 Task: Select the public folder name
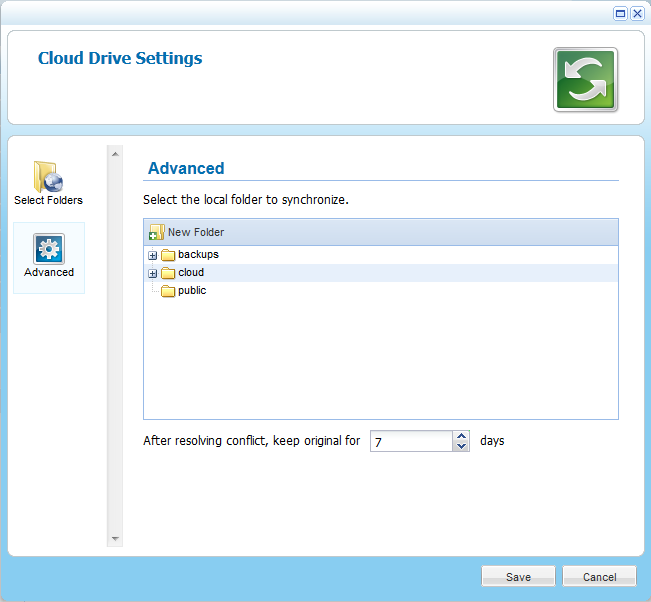coord(192,291)
